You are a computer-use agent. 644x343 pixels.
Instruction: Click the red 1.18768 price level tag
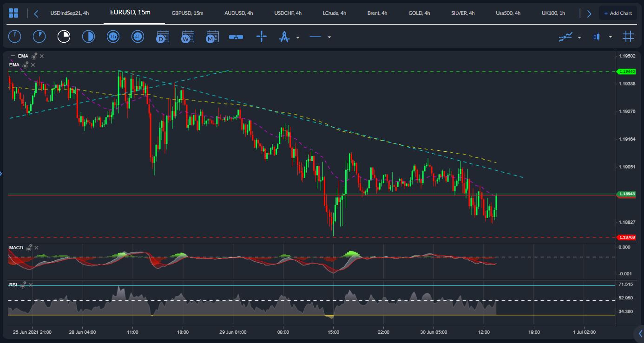pos(625,237)
